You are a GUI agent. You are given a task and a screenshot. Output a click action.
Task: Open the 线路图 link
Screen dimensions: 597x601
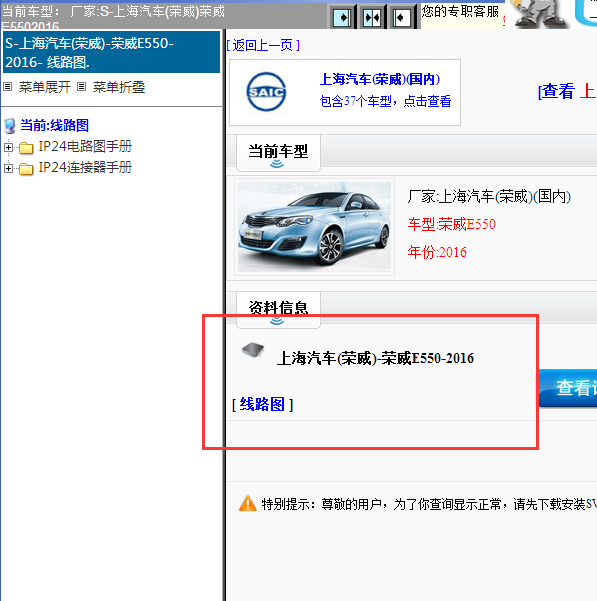click(262, 404)
